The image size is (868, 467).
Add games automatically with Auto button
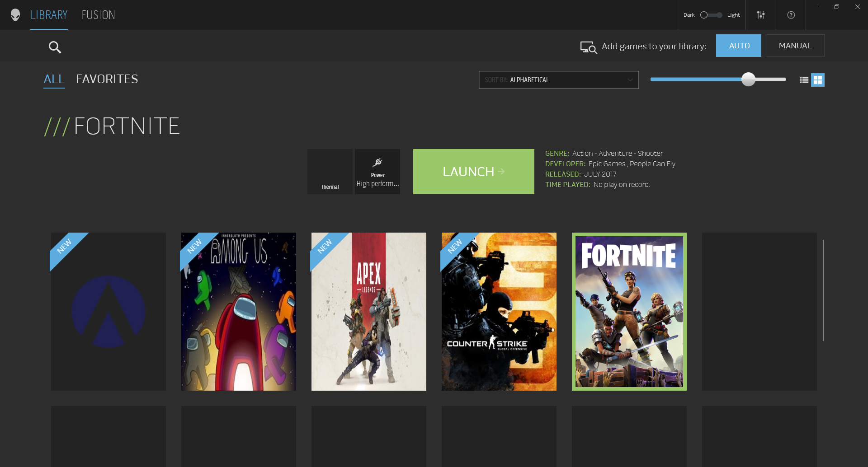pyautogui.click(x=739, y=46)
